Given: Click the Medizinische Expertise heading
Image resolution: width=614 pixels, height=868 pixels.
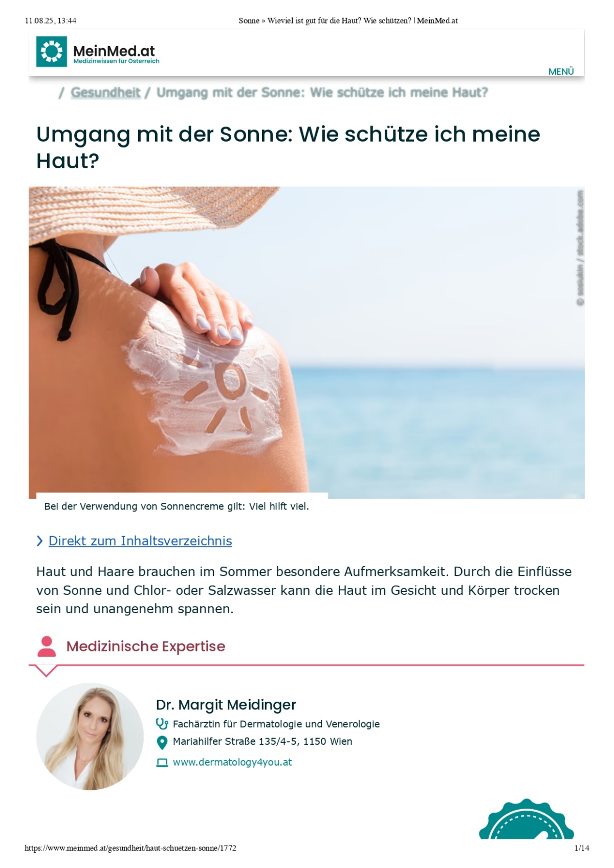Looking at the screenshot, I should point(146,646).
